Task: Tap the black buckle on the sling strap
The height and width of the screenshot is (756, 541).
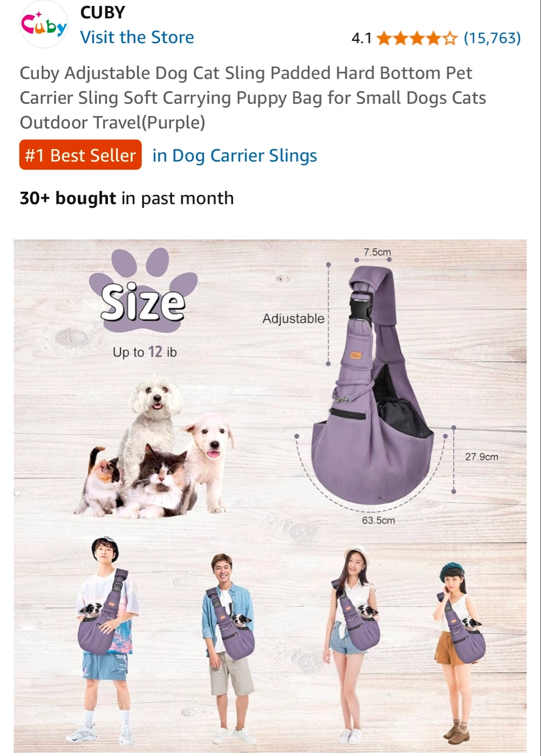Action: point(360,306)
